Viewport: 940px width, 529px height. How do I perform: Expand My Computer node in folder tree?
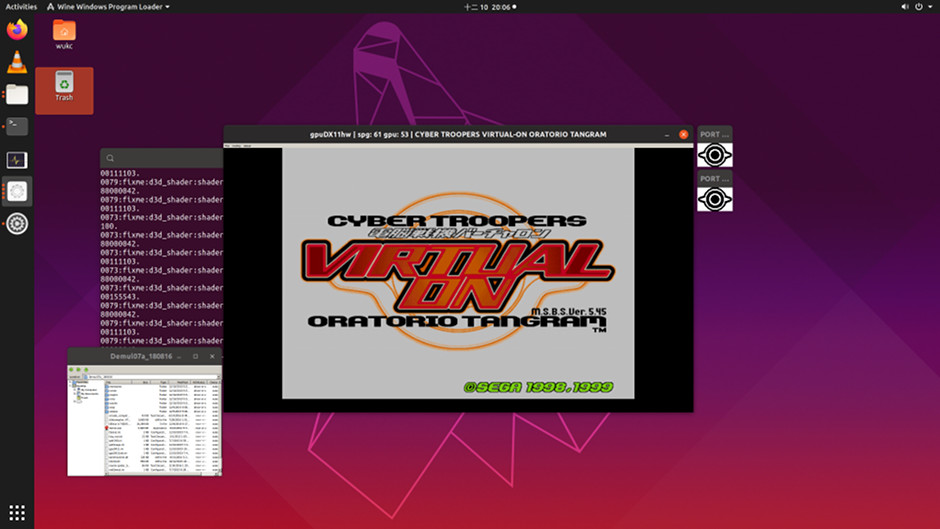pos(75,390)
